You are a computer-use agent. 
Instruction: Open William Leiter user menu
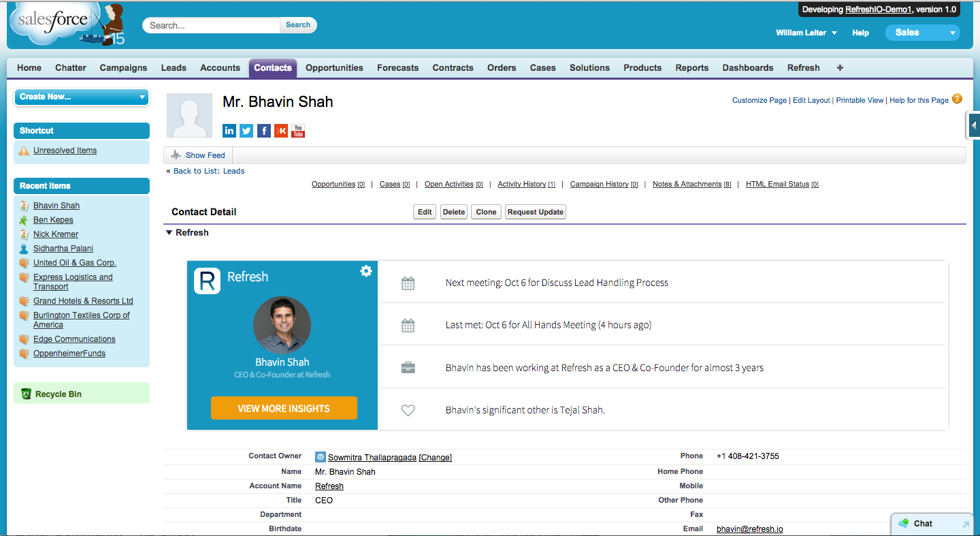tap(806, 33)
